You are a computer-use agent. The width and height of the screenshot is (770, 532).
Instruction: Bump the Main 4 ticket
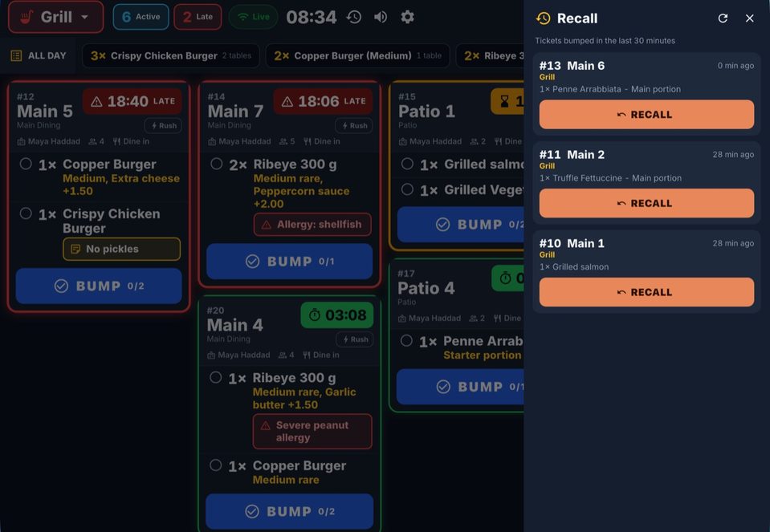point(289,511)
